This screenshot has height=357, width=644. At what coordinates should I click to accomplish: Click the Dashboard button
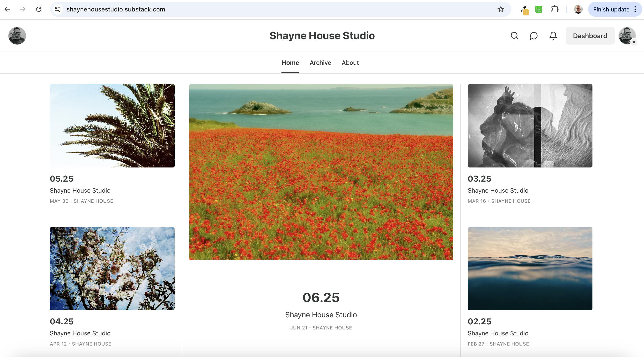(590, 36)
